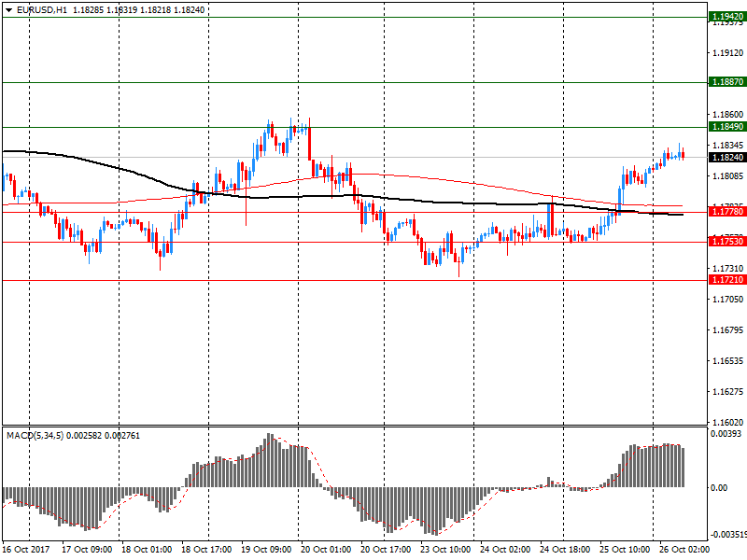The image size is (747, 560).
Task: Select the EURUSD,H1 symbol title text
Action: (42, 10)
